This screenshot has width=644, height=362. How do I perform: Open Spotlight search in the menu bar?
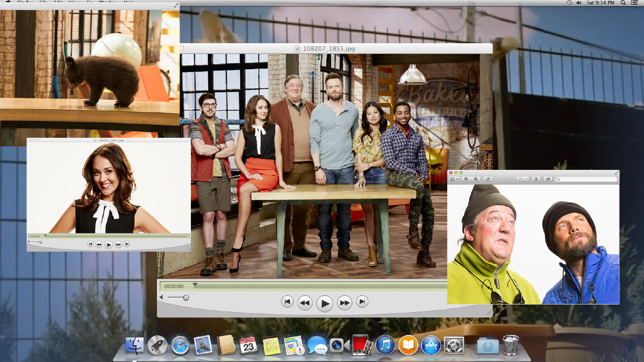pyautogui.click(x=623, y=3)
